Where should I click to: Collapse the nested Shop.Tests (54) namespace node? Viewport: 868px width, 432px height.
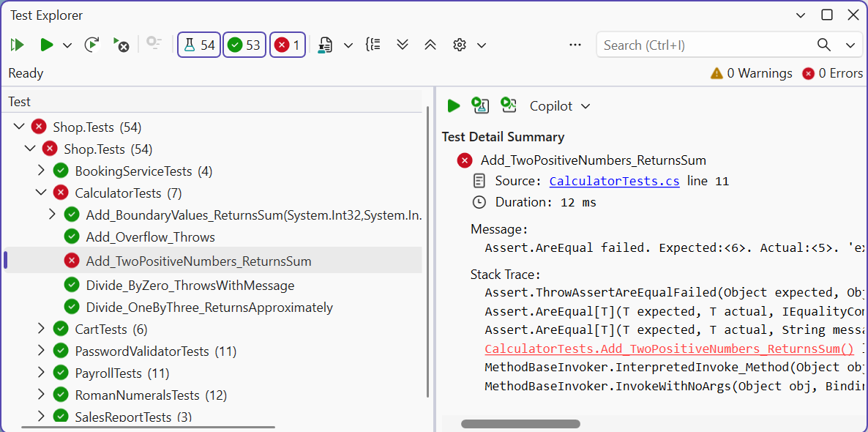coord(30,149)
